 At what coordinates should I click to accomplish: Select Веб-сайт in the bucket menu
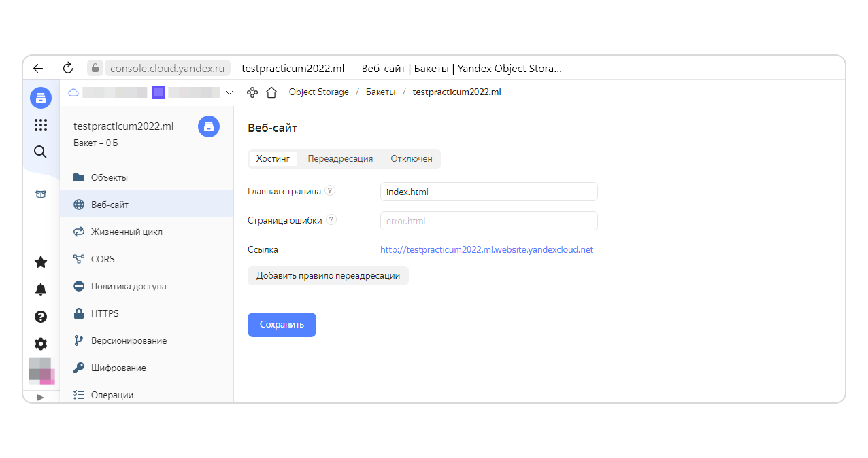coord(147,205)
